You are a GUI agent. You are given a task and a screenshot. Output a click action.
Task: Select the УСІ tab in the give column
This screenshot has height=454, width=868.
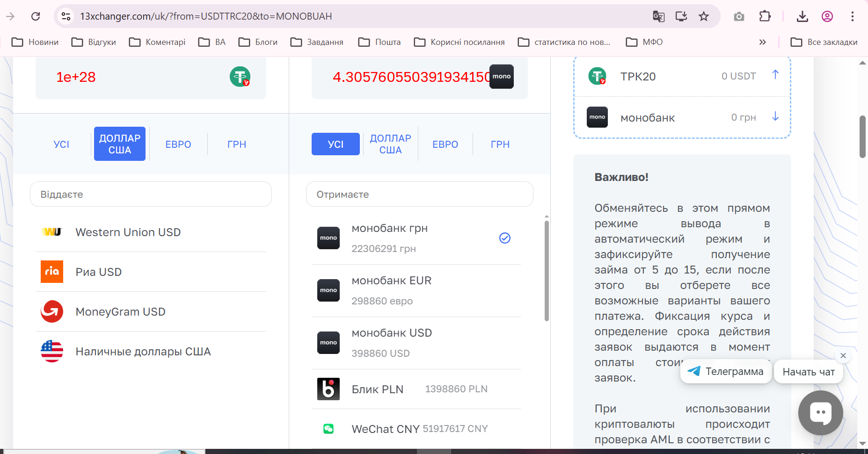click(61, 144)
